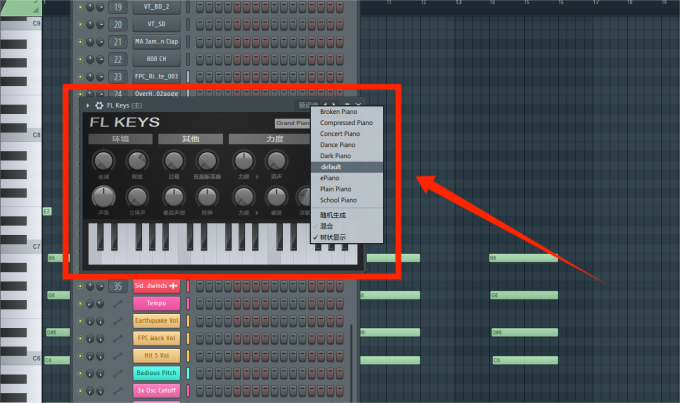
Task: Open the FPC Wack Vol automation channel
Action: coord(156,338)
